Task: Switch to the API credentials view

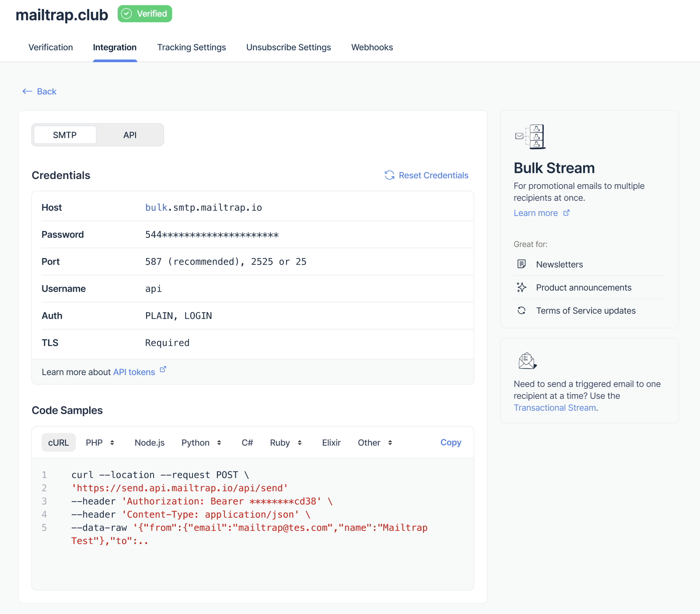Action: (x=129, y=135)
